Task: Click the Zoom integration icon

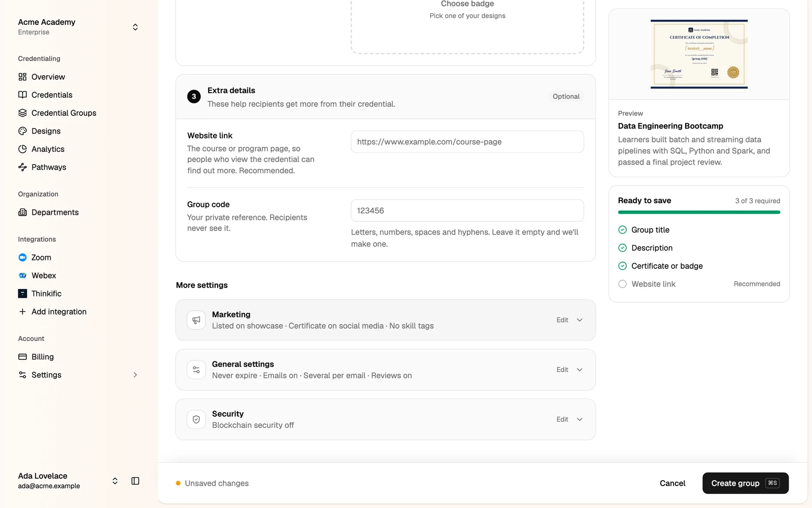Action: click(22, 258)
